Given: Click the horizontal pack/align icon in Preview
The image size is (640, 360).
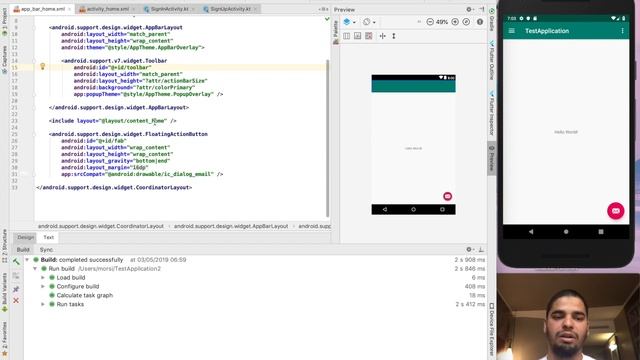Looking at the screenshot, I should tap(382, 36).
